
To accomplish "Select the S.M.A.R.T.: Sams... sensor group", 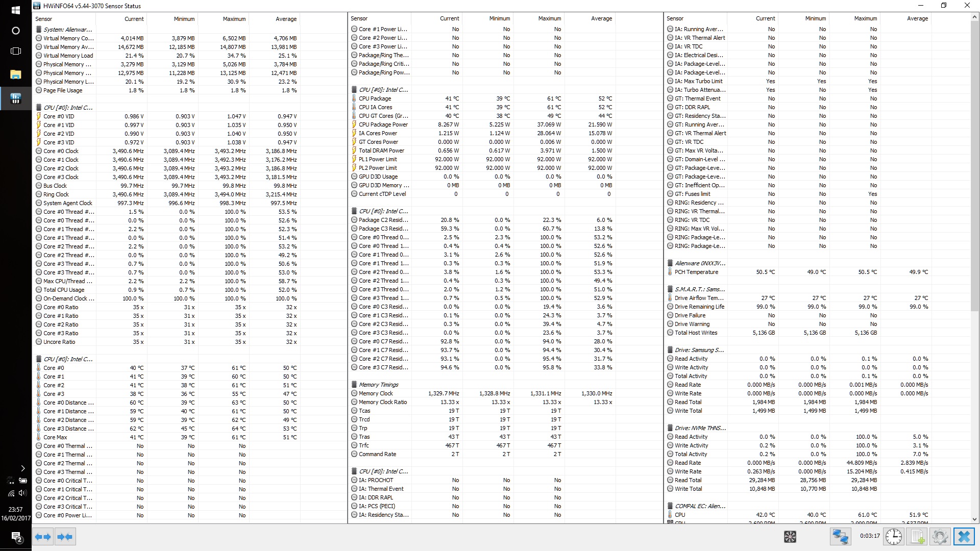I will point(699,289).
